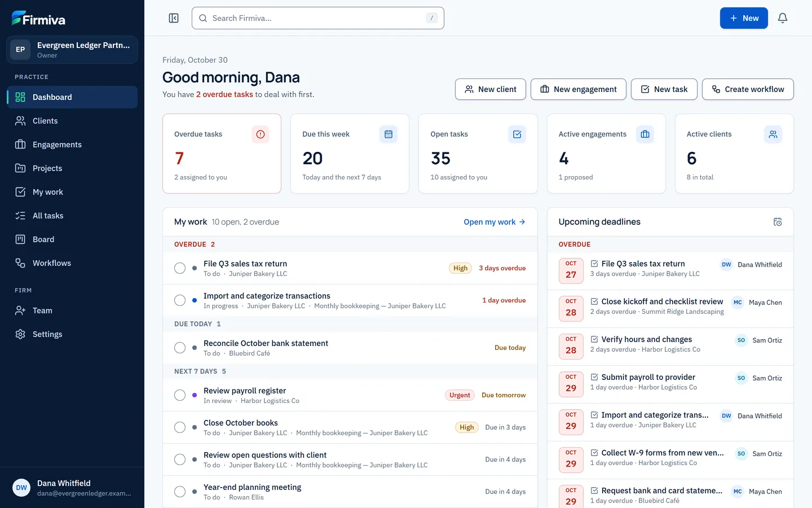Click Dana Whitfield's DW avatar in sidebar
812x508 pixels.
[21, 488]
